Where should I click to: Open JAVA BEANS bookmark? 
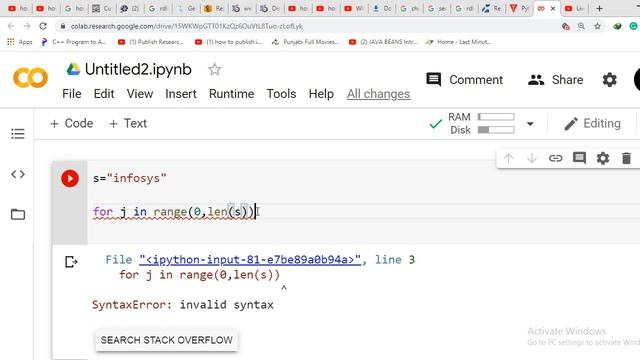pos(383,42)
